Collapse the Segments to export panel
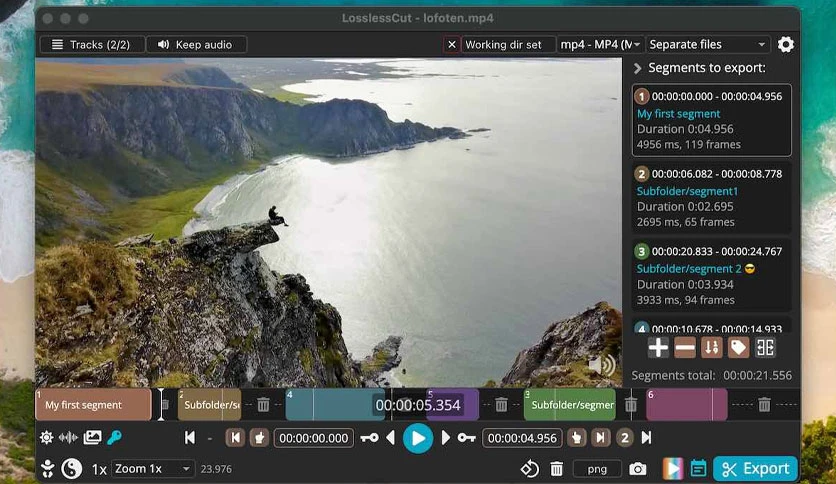The width and height of the screenshot is (836, 484). [x=637, y=68]
